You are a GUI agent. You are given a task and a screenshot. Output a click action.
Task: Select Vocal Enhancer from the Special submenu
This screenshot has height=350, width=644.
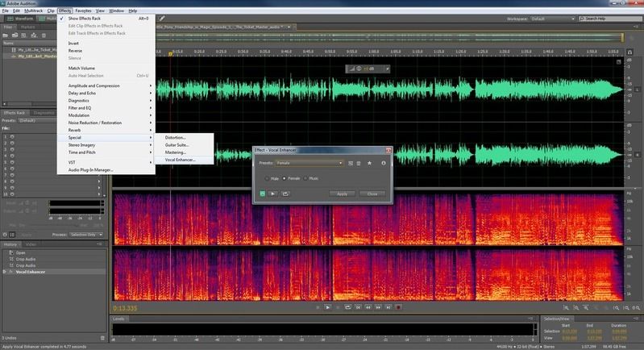pos(184,160)
